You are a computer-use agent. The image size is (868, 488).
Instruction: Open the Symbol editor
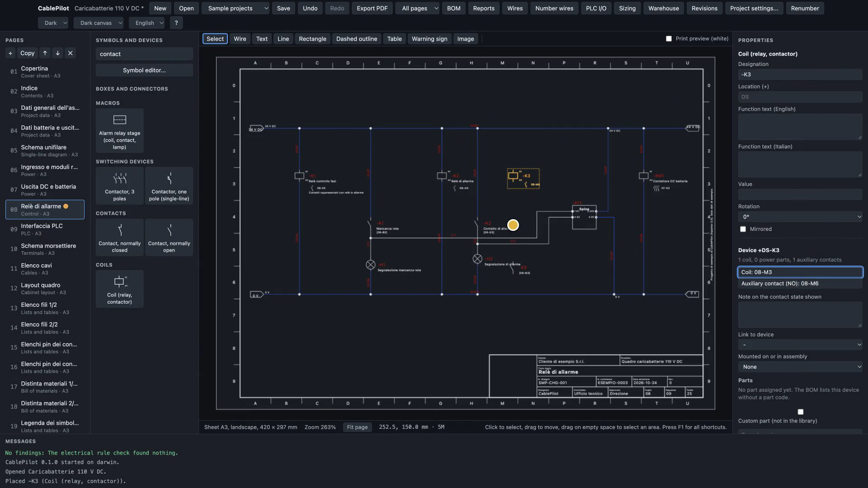[144, 70]
